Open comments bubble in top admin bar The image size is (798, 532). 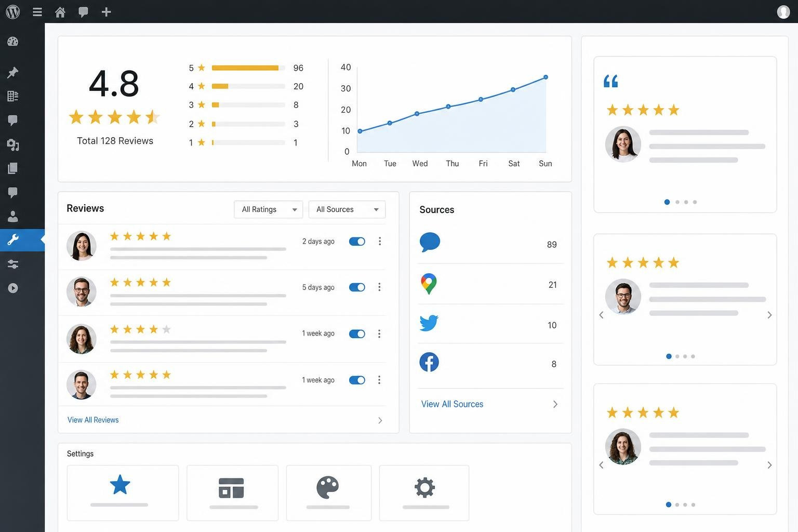coord(83,12)
